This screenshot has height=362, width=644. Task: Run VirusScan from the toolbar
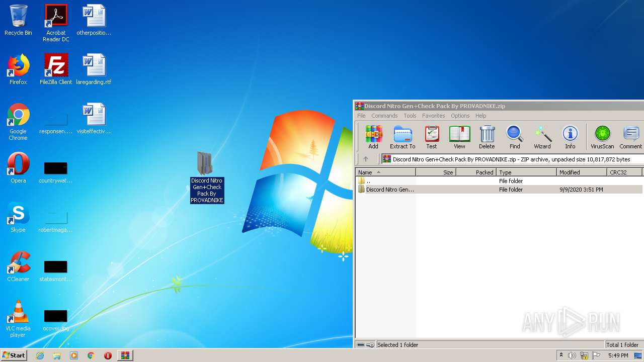(602, 137)
